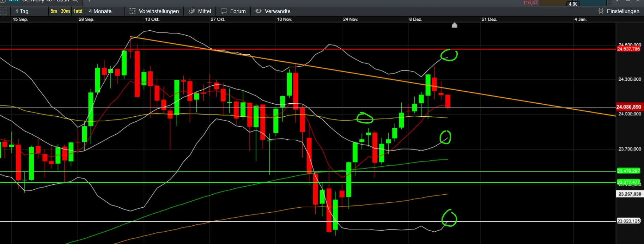Image resolution: width=644 pixels, height=244 pixels.
Task: Click the '24 Nov.' date on time axis
Action: point(351,19)
